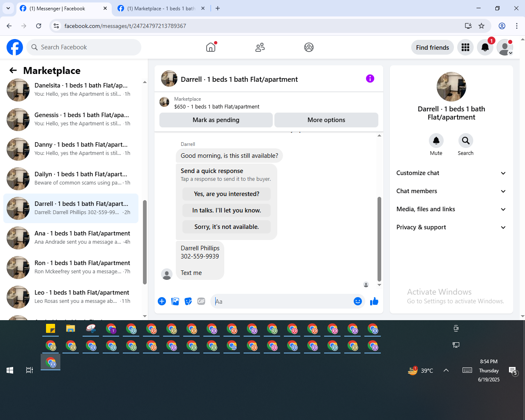Click the chat message scrollbar thumb

(x=379, y=239)
